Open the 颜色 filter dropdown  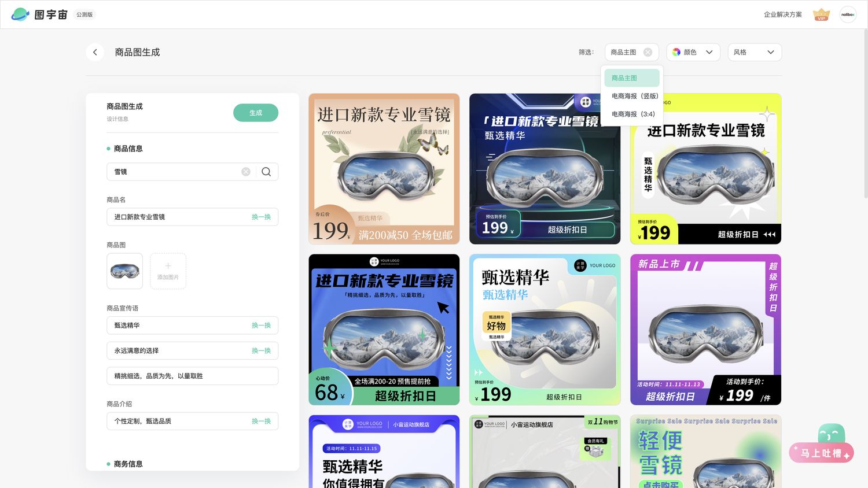pos(693,52)
